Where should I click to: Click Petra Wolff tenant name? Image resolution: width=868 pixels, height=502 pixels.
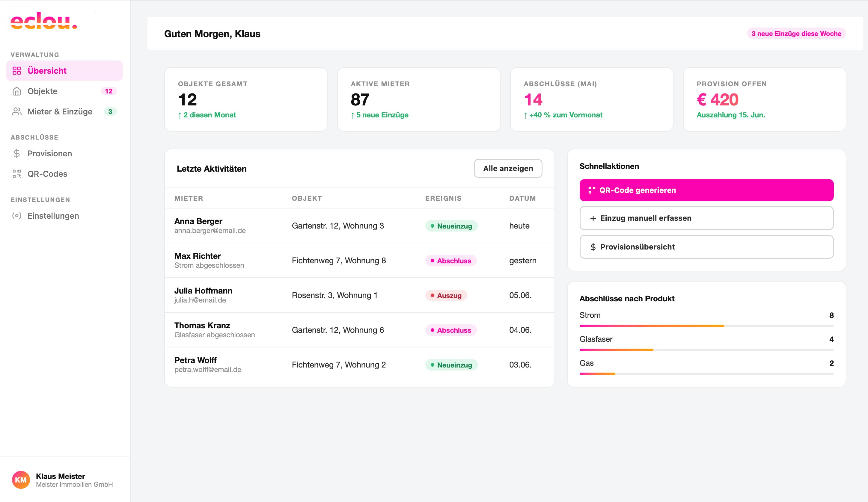click(x=195, y=360)
